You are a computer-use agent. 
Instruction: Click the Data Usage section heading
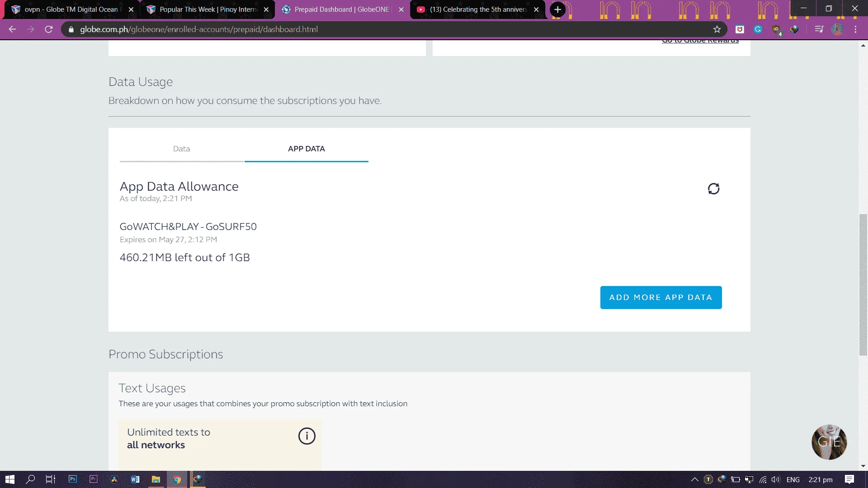click(x=141, y=82)
